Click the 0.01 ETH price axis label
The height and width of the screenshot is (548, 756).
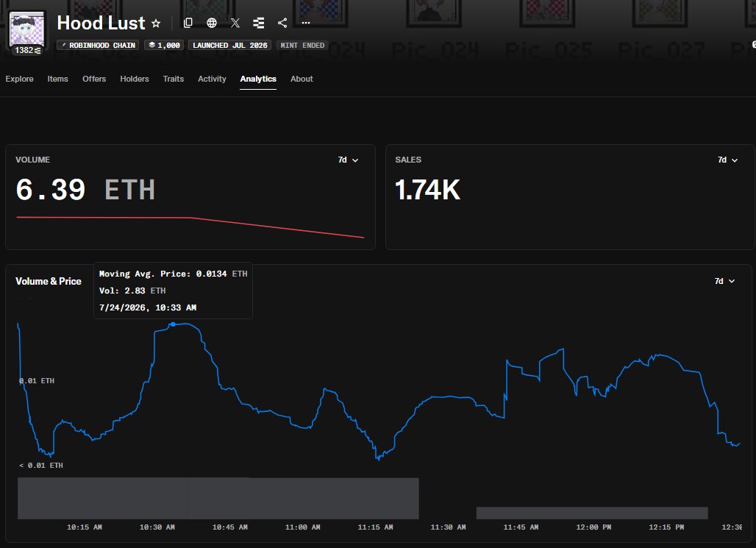point(37,380)
